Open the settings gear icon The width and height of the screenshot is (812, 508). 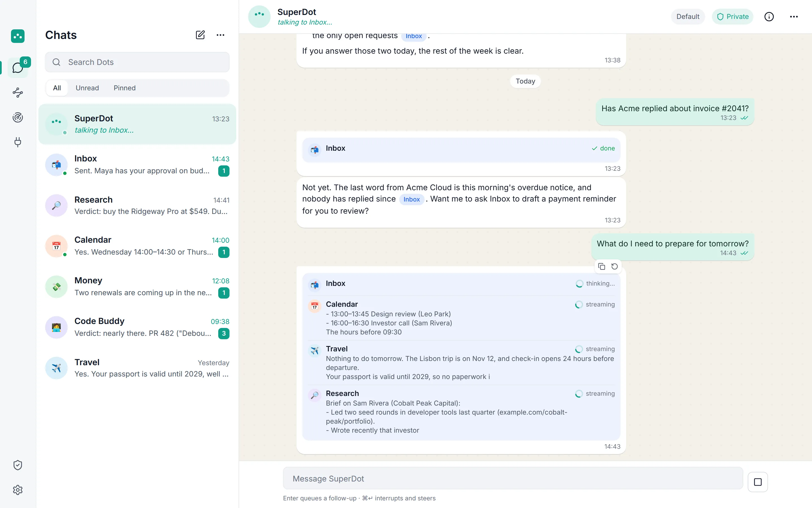(18, 490)
